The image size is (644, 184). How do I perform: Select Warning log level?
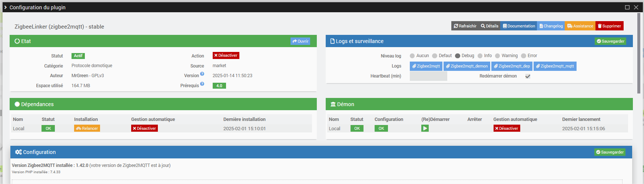[498, 56]
